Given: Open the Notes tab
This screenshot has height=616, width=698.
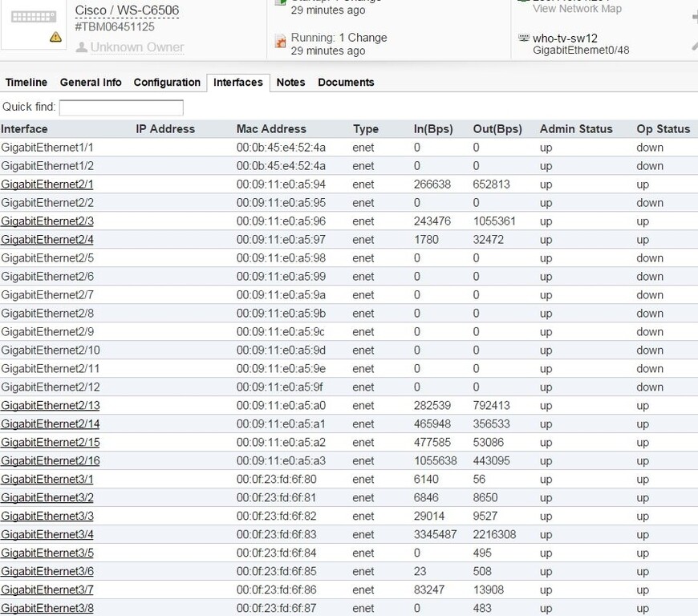Looking at the screenshot, I should pos(290,82).
